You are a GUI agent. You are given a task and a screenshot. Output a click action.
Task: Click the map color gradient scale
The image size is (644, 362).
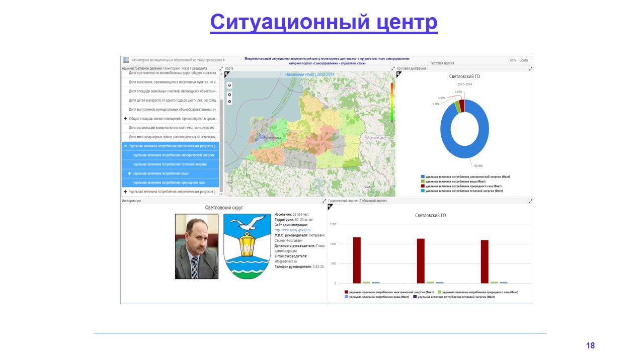[x=392, y=103]
